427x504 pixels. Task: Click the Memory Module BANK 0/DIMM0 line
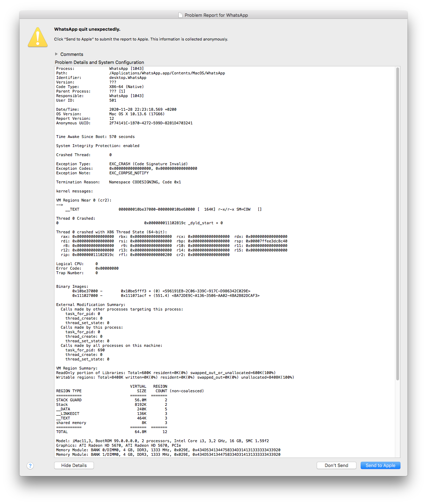[168, 450]
